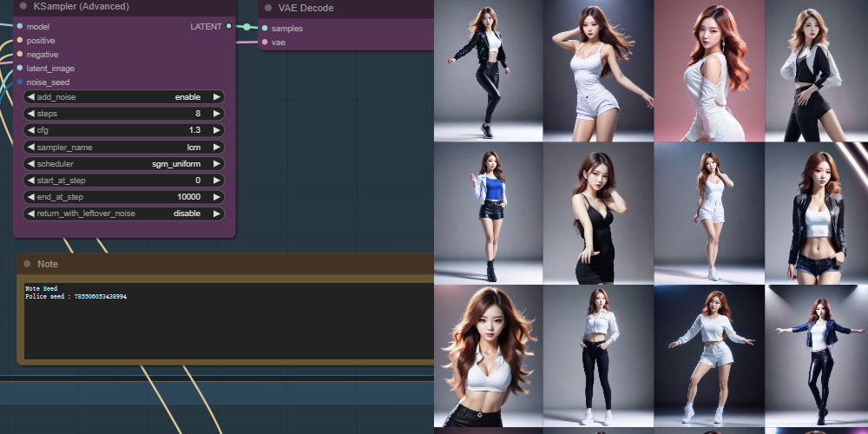868x434 pixels.
Task: Open thumbnail of woman in white top on dark blue
Action: 709,356
